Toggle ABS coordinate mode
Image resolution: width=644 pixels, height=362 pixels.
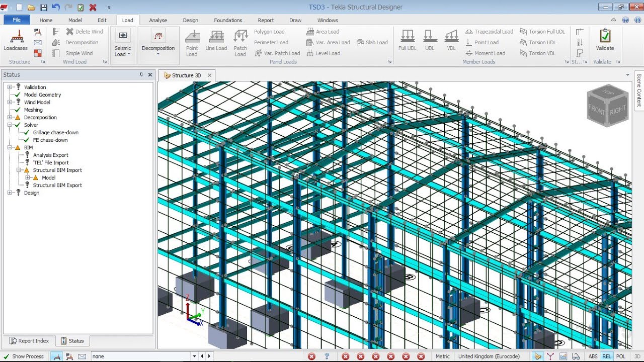pyautogui.click(x=593, y=356)
